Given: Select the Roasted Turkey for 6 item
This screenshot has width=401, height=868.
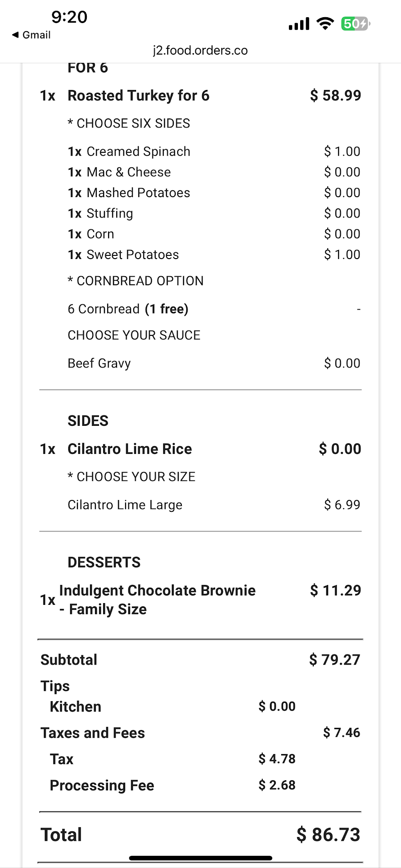Looking at the screenshot, I should point(138,96).
